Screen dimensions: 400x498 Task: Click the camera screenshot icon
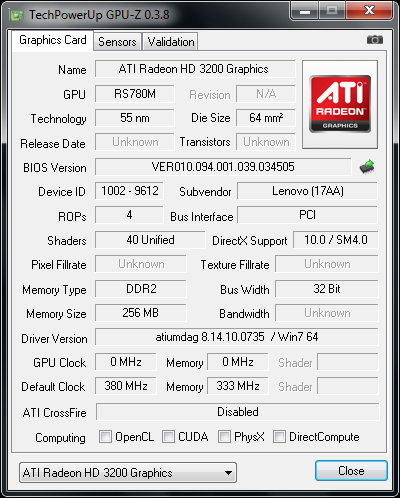375,40
